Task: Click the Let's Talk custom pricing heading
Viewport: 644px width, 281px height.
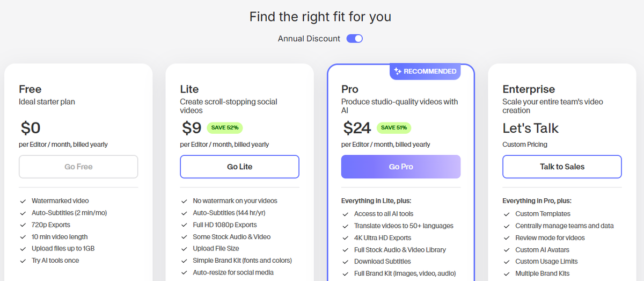Action: tap(530, 128)
